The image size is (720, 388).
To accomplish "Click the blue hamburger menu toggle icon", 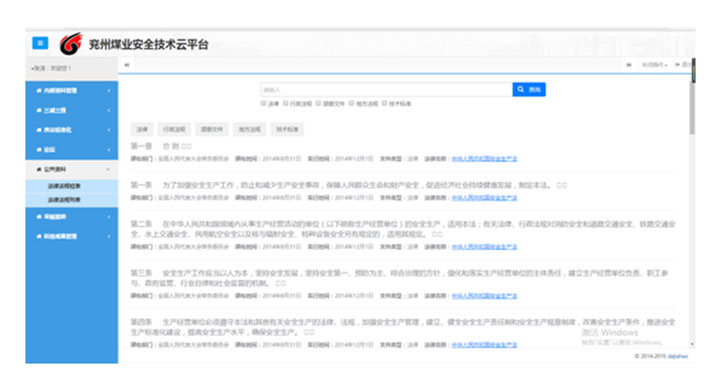I will coord(40,43).
